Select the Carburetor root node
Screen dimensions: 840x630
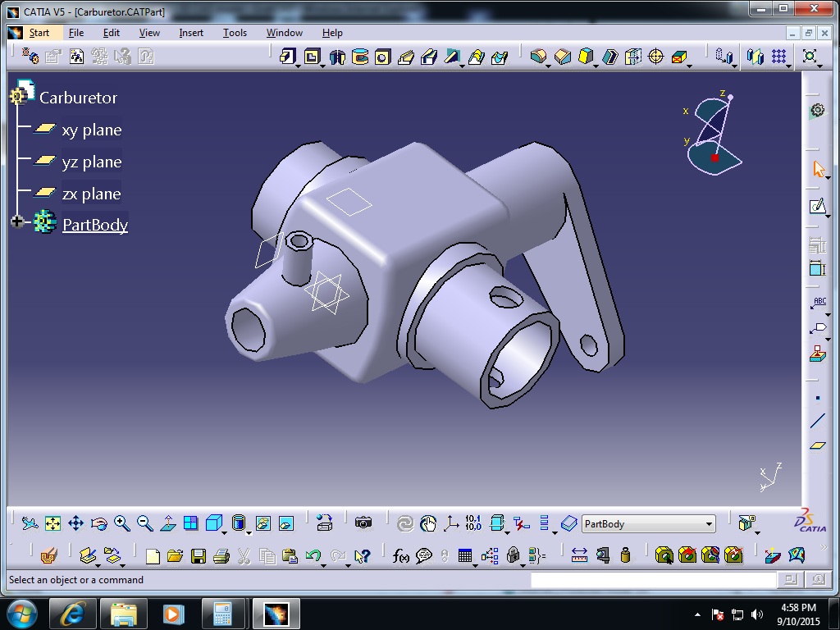[x=78, y=98]
